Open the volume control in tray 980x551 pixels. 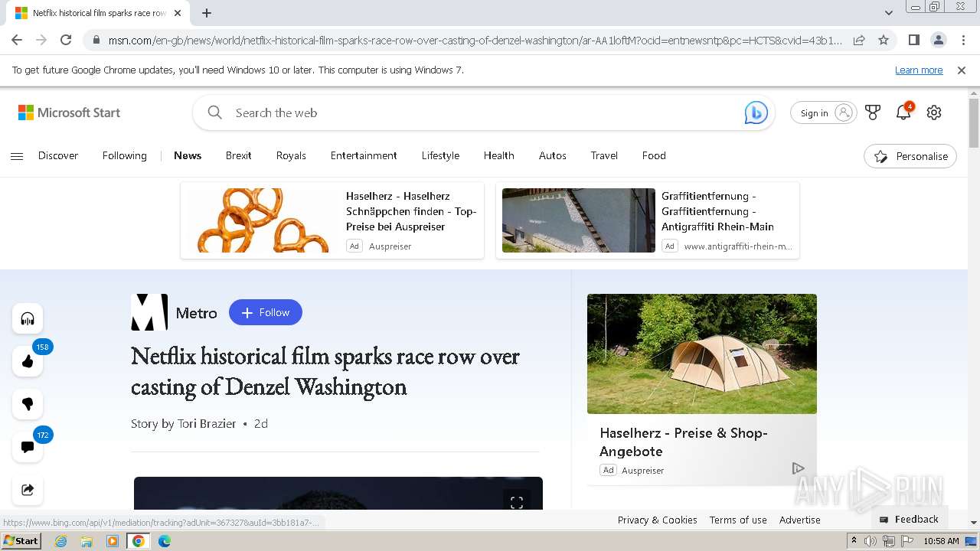[x=871, y=541]
